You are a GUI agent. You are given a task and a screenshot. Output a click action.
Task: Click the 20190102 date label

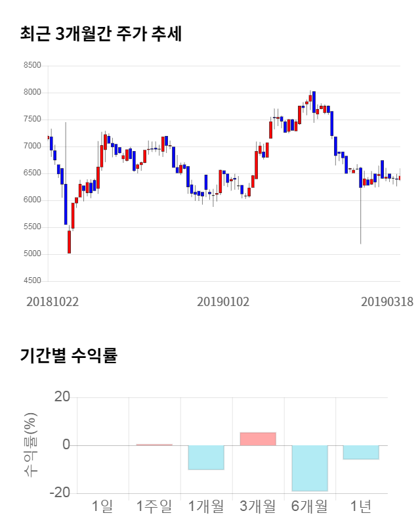tap(223, 301)
